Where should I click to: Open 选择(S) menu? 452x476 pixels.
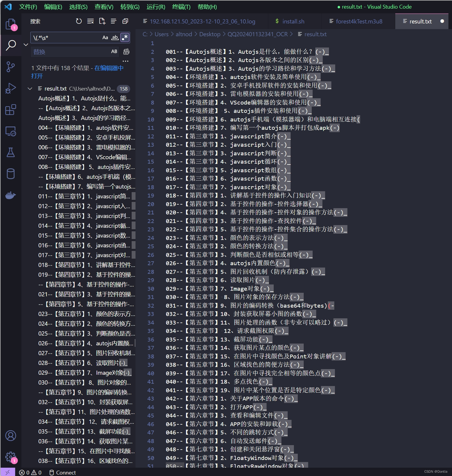78,7
